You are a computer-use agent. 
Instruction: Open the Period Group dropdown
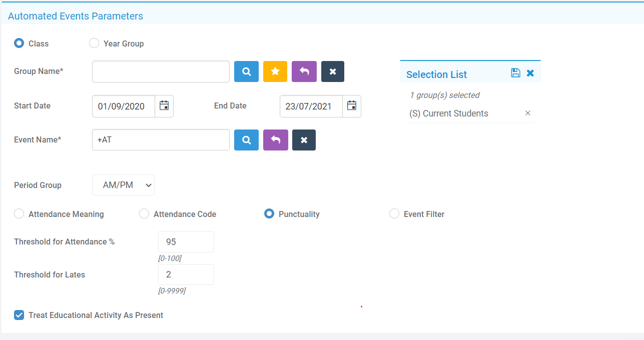pos(123,185)
